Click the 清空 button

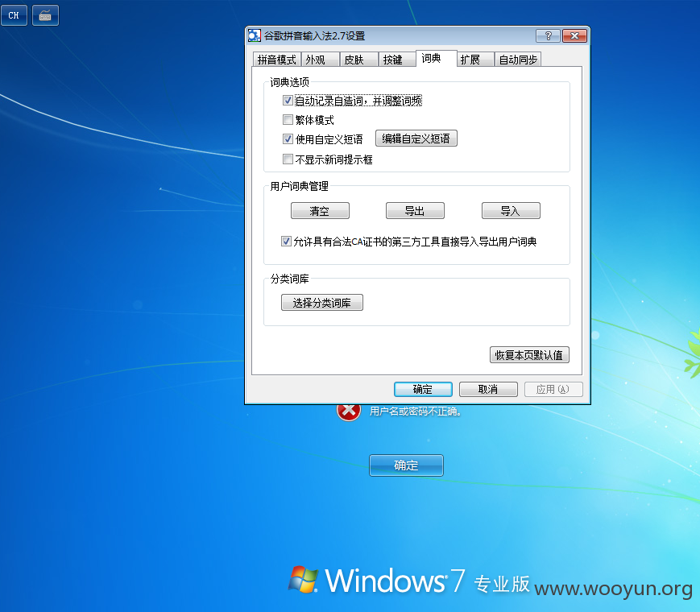point(320,211)
